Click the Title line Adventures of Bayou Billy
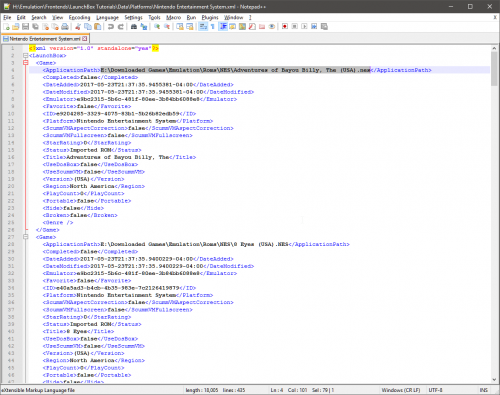 tap(118, 157)
